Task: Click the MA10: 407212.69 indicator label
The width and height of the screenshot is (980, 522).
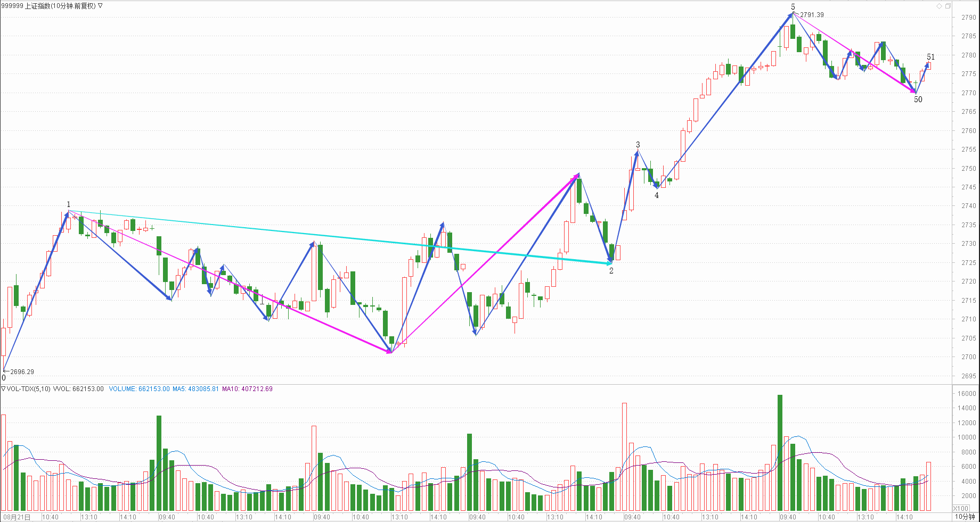Action: [x=247, y=389]
